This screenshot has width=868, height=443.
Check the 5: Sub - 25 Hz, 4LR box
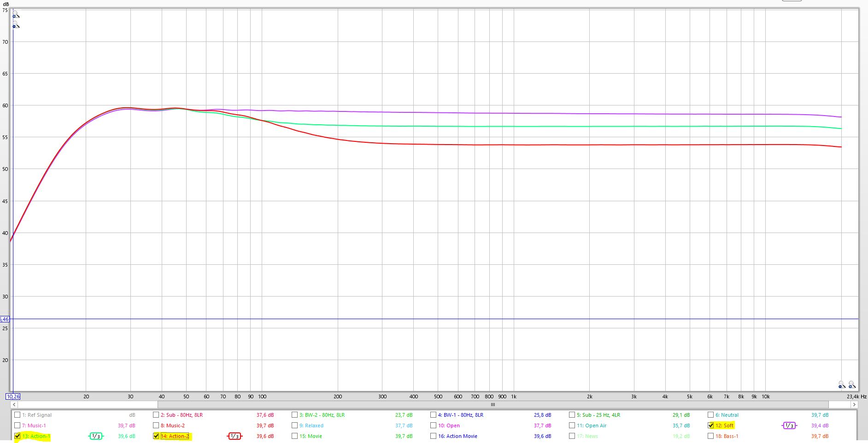[572, 415]
